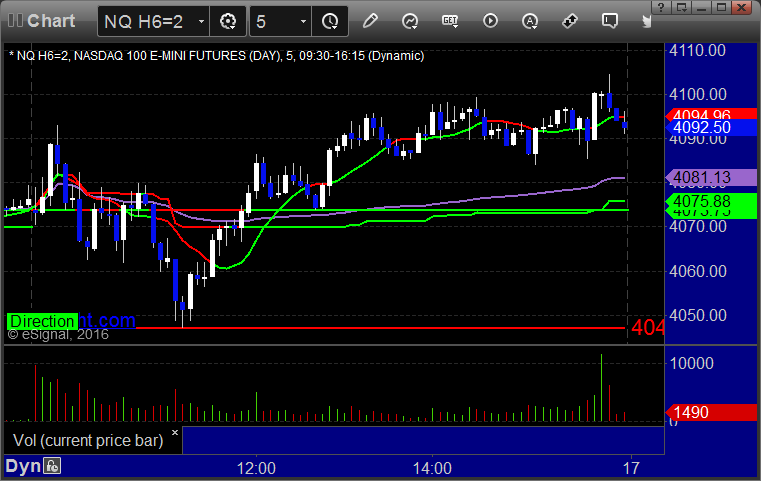Open the symbol settings gear menu
Viewport: 761px width, 481px height.
coord(228,21)
